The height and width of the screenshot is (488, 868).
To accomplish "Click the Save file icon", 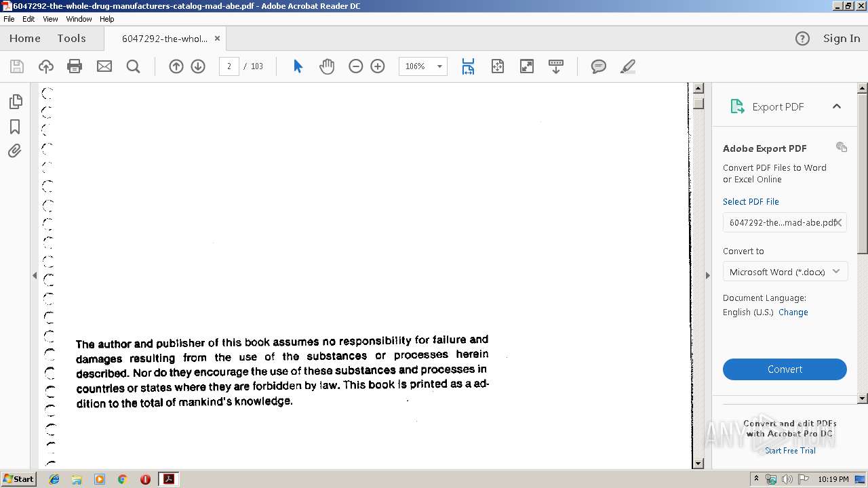I will 17,66.
